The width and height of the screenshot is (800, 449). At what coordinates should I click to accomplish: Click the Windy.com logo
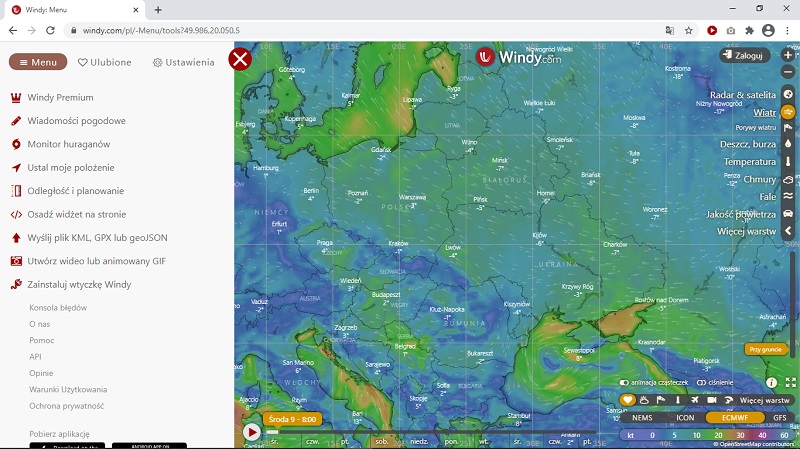518,57
